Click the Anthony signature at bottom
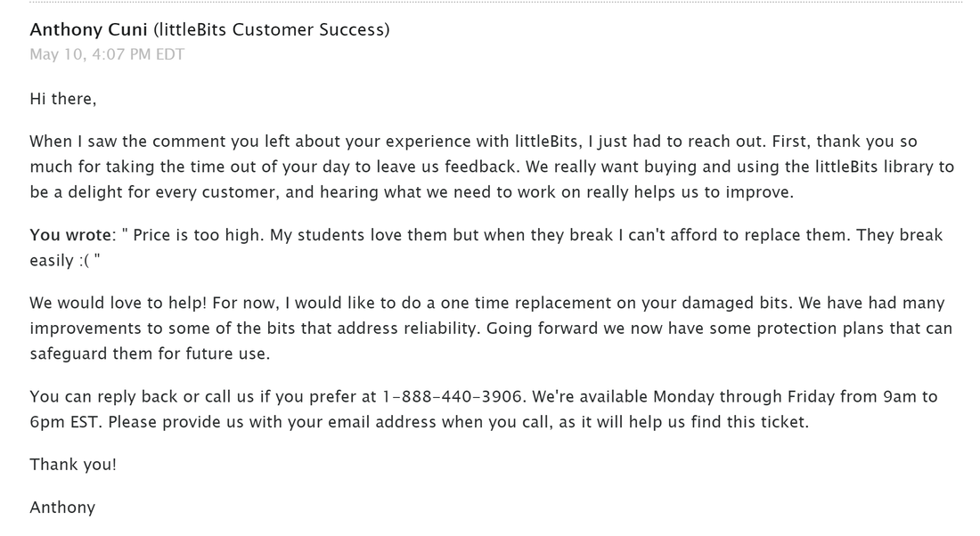Viewport: 980px width, 536px height. [62, 508]
